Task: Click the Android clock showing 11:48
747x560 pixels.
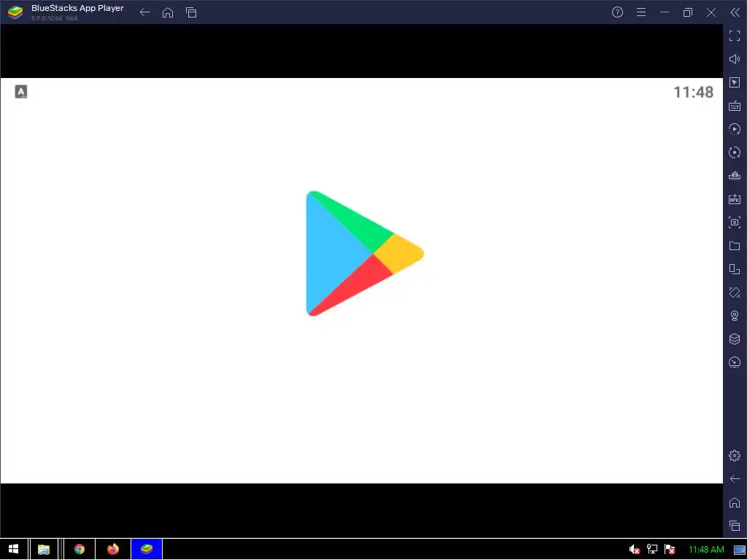Action: [x=693, y=92]
